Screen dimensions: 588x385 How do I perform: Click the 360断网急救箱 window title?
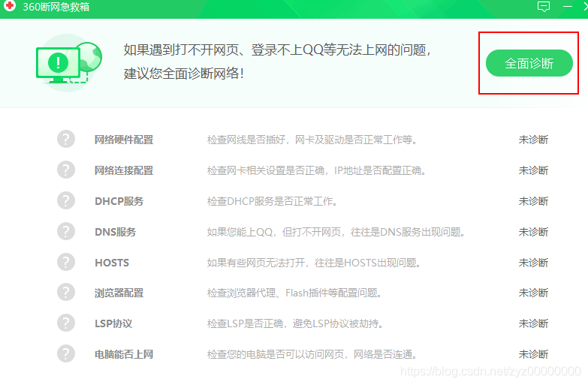[x=56, y=7]
